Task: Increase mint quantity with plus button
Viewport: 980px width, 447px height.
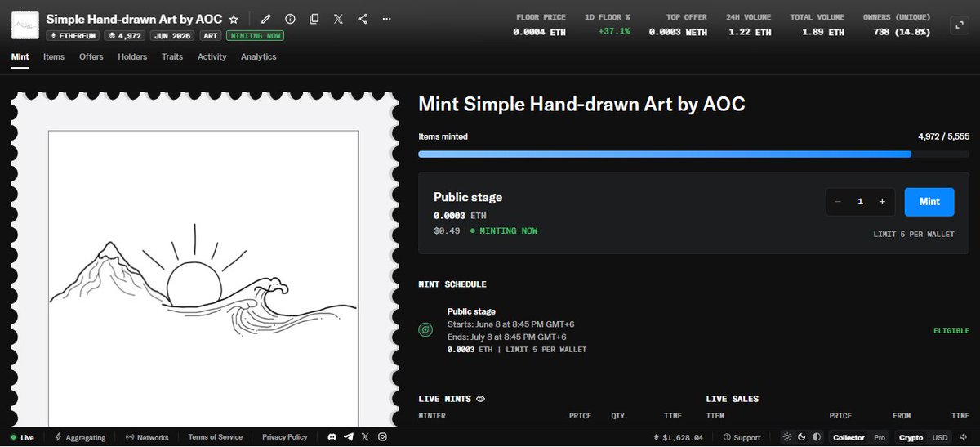Action: 882,202
